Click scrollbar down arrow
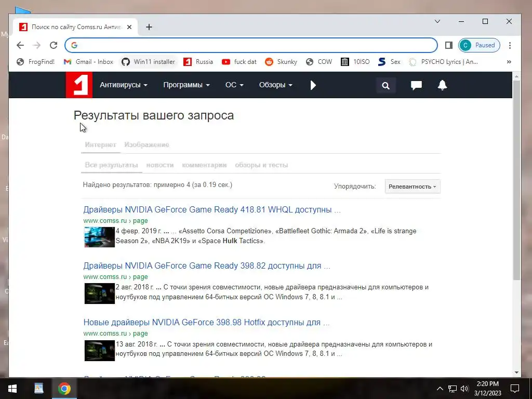This screenshot has height=399, width=532. tap(516, 373)
